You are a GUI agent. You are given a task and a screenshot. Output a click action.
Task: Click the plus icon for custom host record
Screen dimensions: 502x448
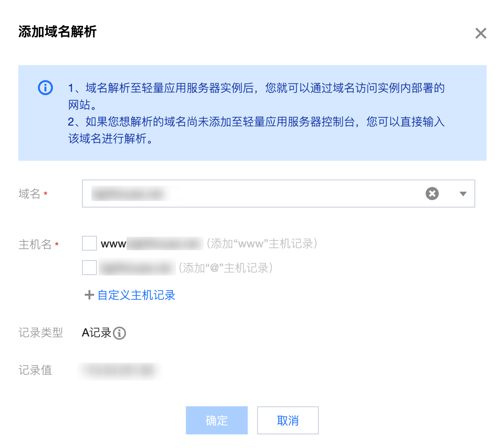[89, 295]
